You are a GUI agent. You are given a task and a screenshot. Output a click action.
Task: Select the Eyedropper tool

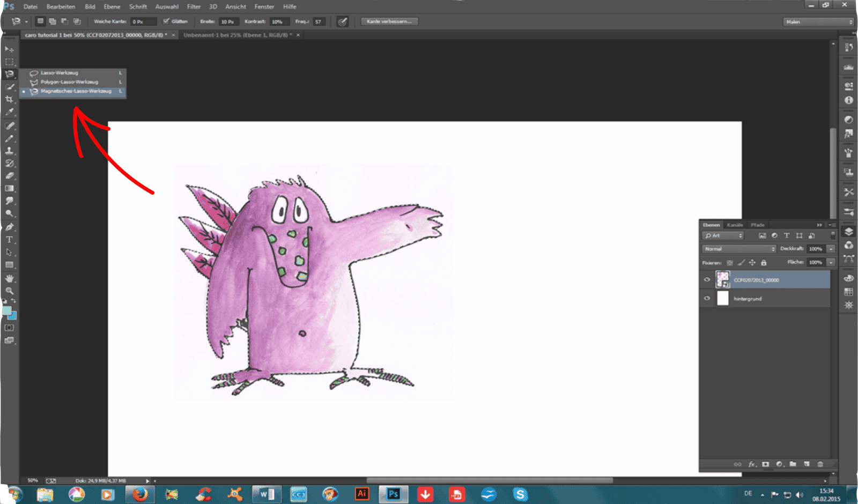9,112
